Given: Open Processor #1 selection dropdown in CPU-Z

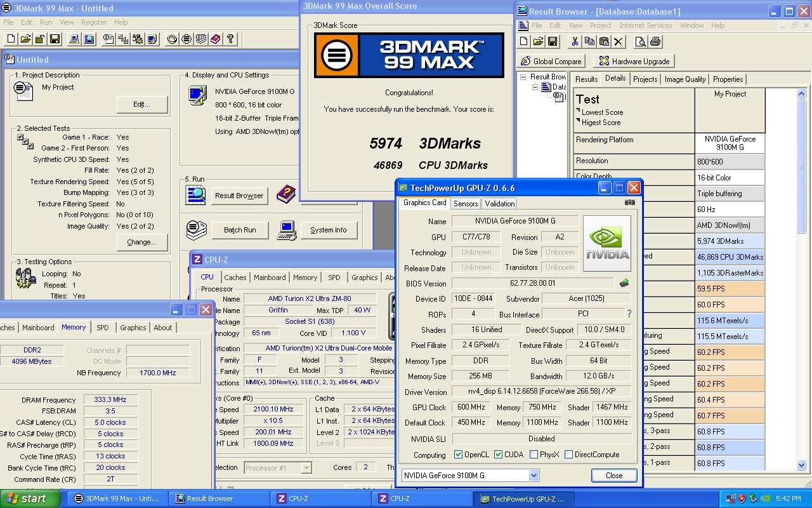Looking at the screenshot, I should point(306,468).
